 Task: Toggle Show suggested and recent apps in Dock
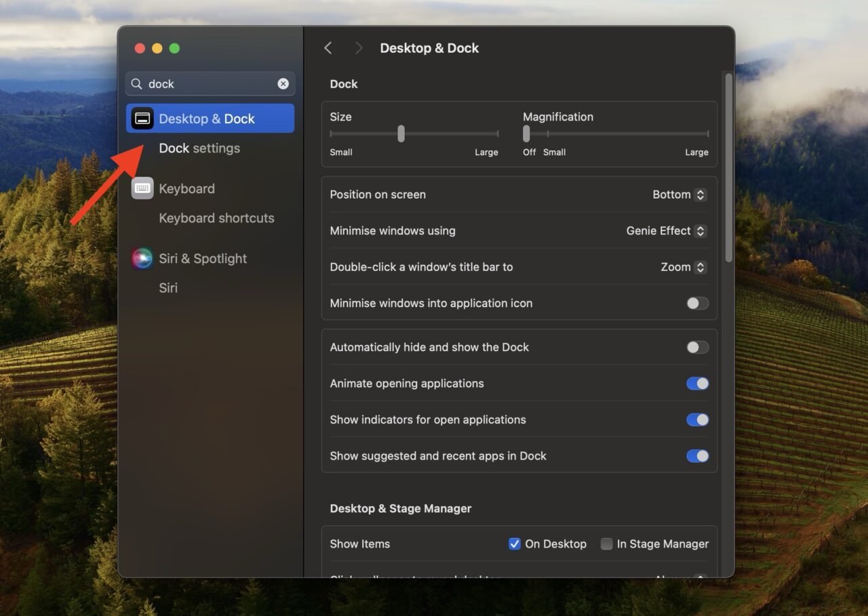(697, 456)
